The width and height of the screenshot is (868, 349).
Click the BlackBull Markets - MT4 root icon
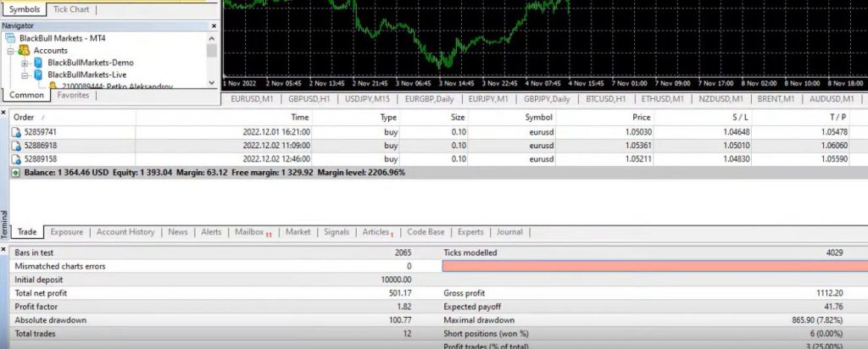coord(10,39)
